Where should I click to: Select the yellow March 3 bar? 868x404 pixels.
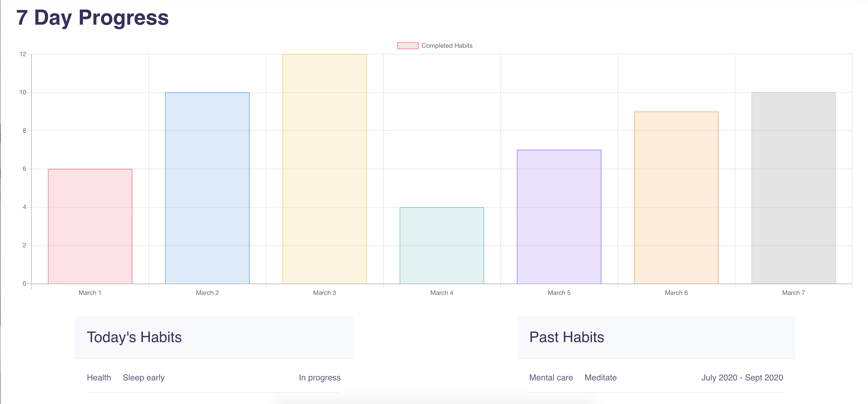[x=325, y=169]
